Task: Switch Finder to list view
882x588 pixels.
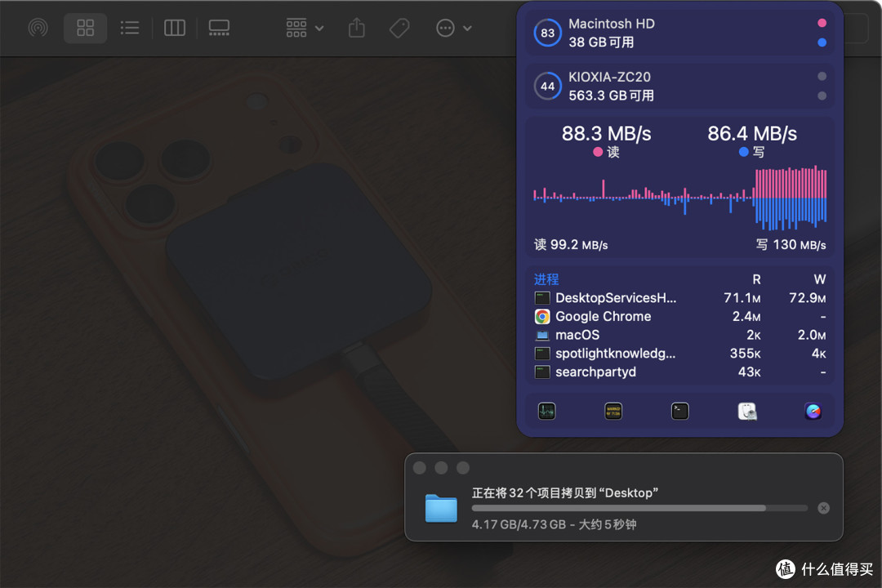Action: click(x=129, y=28)
